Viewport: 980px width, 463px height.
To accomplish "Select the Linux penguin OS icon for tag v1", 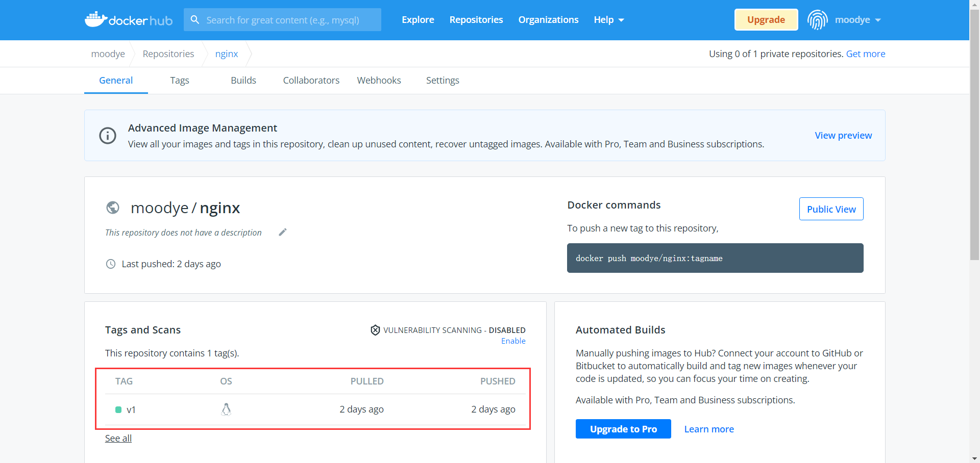I will coord(226,409).
